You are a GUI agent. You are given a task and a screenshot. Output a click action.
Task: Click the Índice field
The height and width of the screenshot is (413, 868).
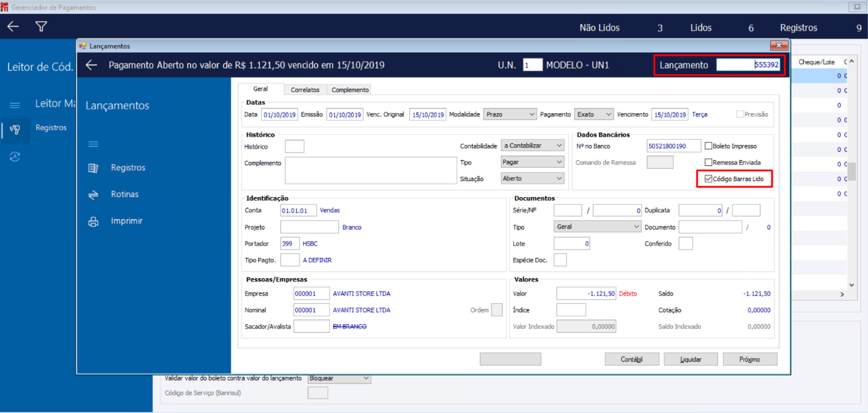click(571, 309)
